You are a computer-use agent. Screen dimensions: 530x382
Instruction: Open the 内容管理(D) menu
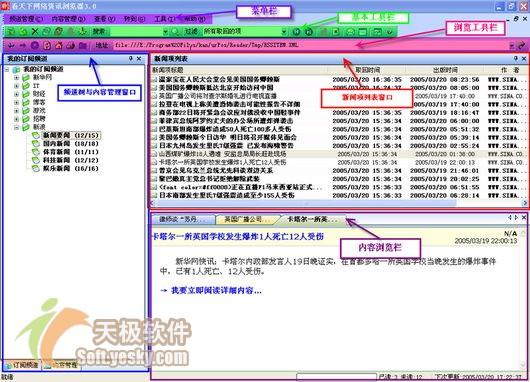pos(68,19)
